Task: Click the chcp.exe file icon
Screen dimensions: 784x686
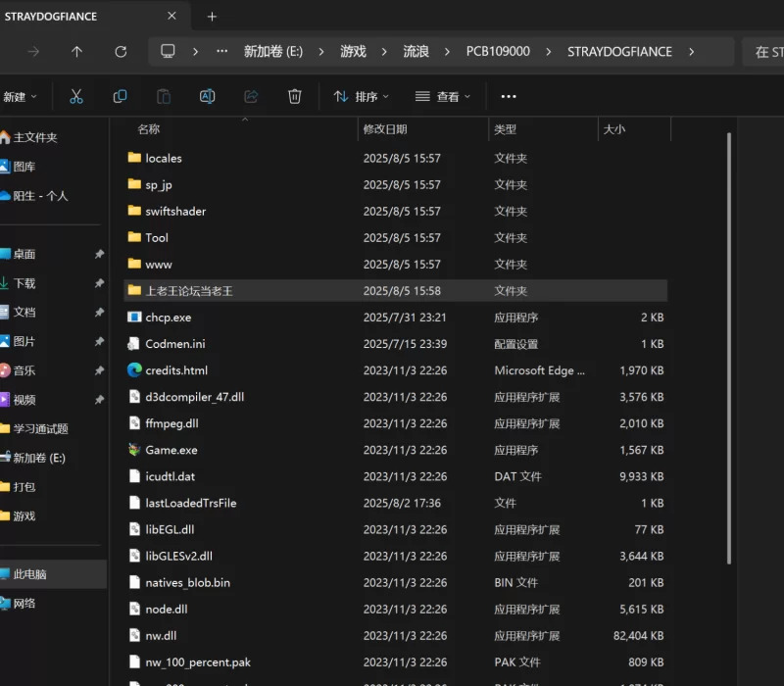Action: tap(134, 317)
